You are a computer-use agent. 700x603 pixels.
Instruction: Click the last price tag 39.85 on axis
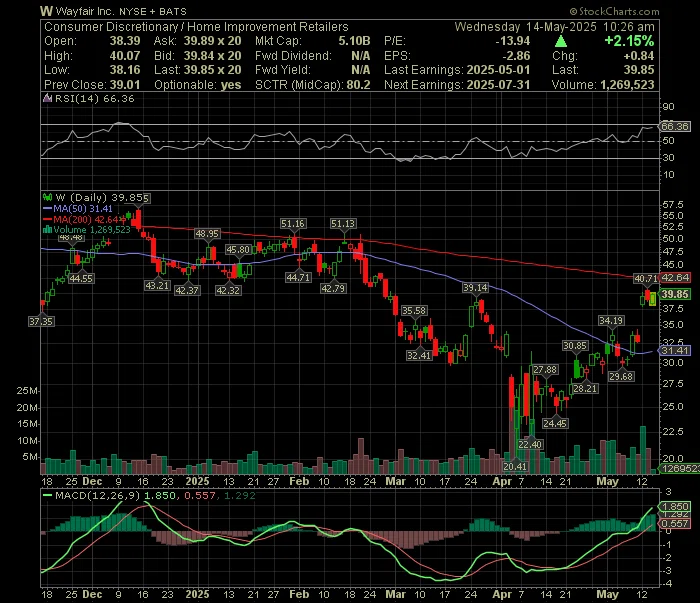pyautogui.click(x=675, y=294)
